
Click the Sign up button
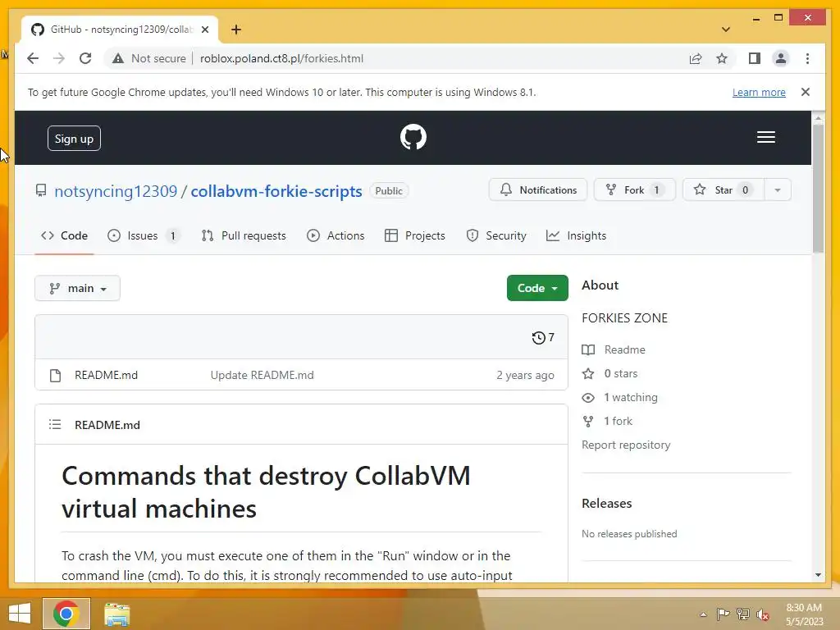(74, 139)
